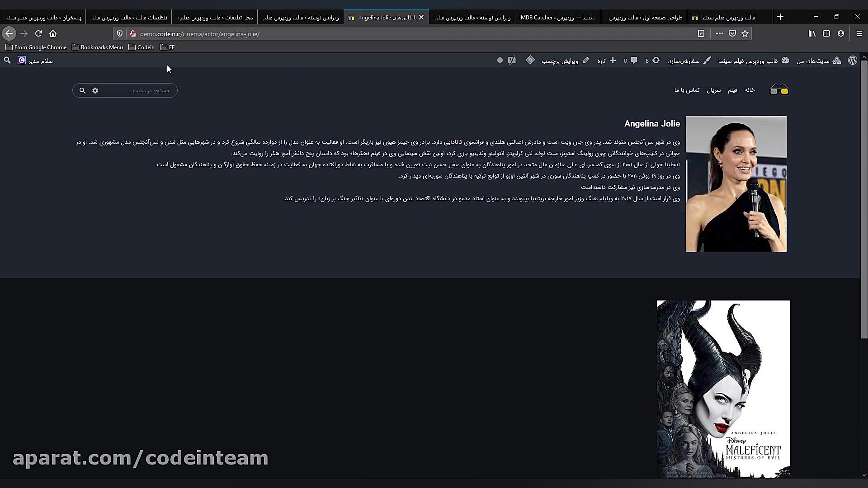Click the comments bubble icon in admin bar
Viewport: 868px width, 488px height.
[x=634, y=60]
